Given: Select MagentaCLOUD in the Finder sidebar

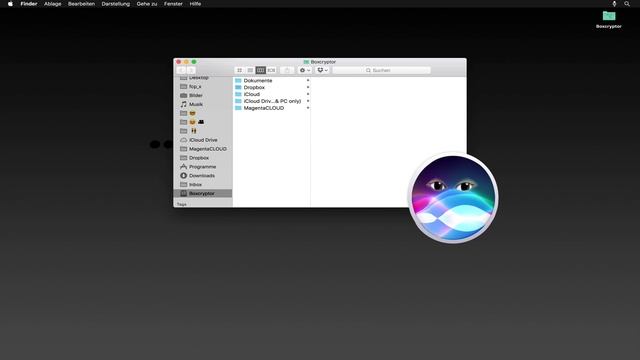Looking at the screenshot, I should pyautogui.click(x=203, y=149).
